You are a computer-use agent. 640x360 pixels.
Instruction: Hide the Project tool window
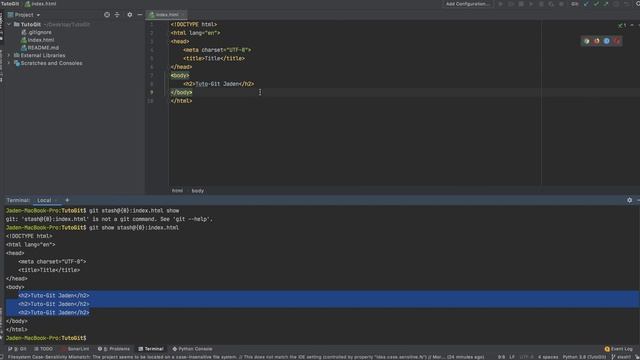pos(140,15)
